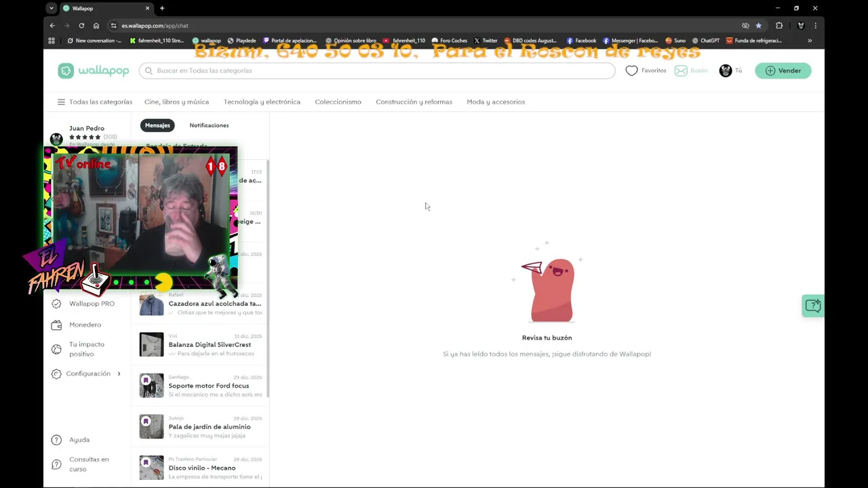Select Tecnología y electrónica category
Screen dimensions: 868x488
click(x=262, y=102)
